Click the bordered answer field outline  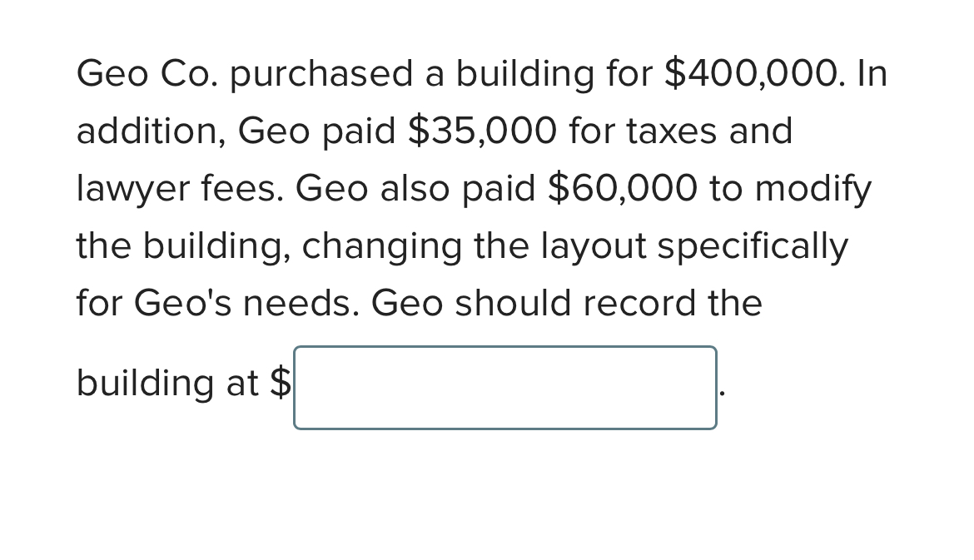coord(504,347)
